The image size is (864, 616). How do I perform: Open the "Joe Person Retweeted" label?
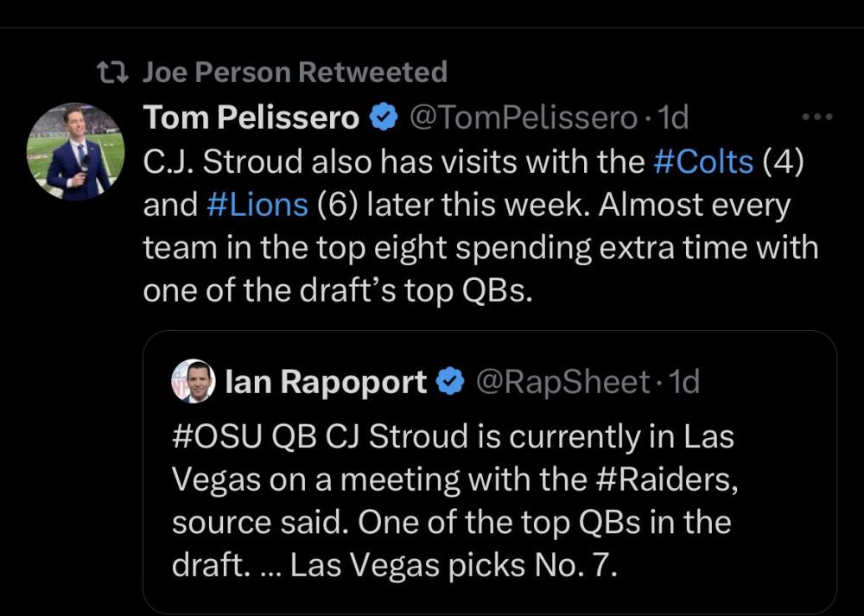295,73
